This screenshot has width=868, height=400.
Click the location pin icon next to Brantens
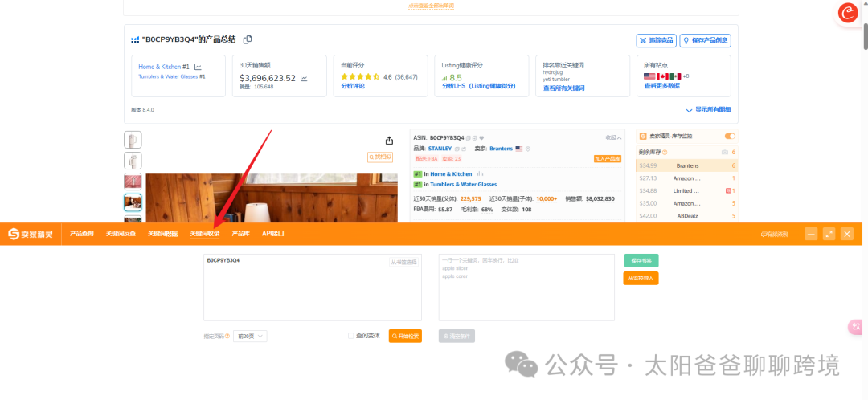(x=528, y=149)
